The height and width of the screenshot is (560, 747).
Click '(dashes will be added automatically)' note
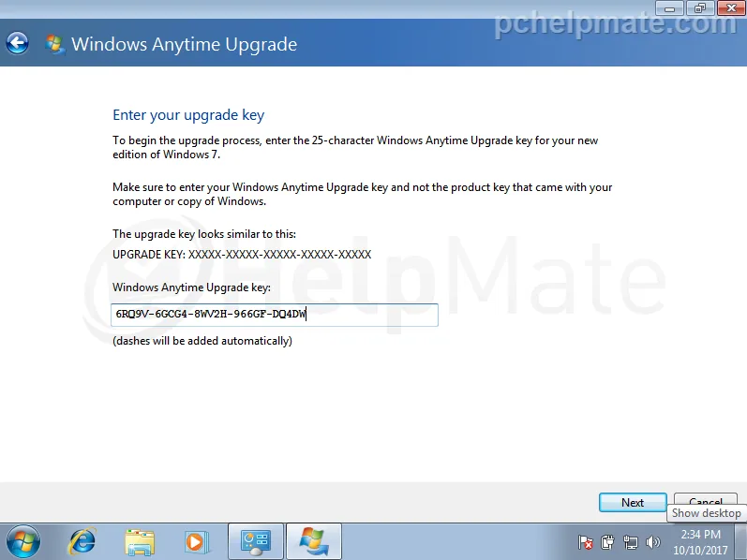pos(202,341)
